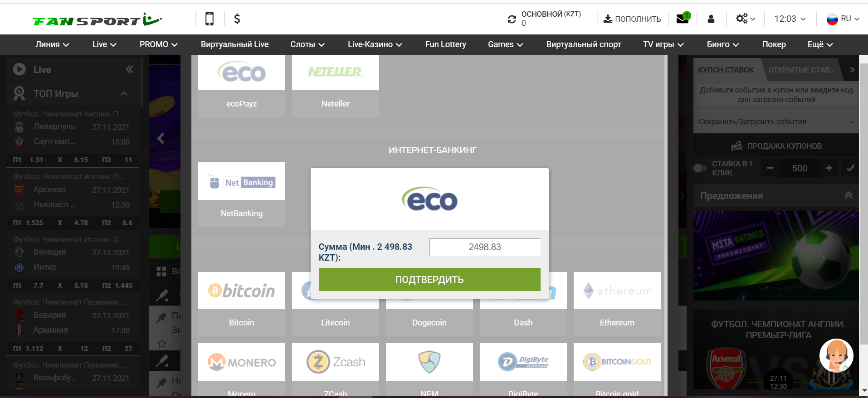Click the FanSport logo
Image resolution: width=868 pixels, height=398 pixels.
point(97,19)
